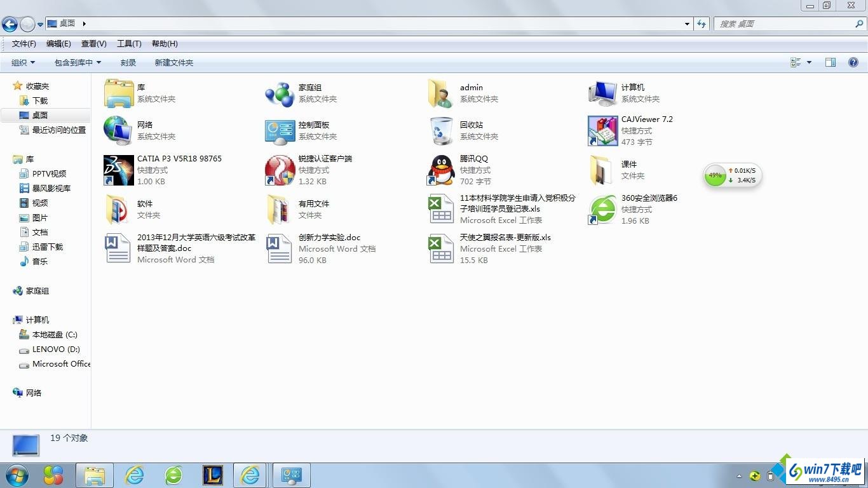Viewport: 868px width, 488px height.
Task: Expand address bar history dropdown
Action: [x=687, y=24]
